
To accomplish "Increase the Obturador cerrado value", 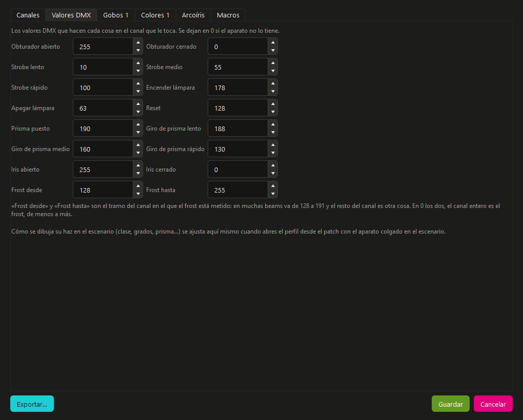I will (273, 43).
